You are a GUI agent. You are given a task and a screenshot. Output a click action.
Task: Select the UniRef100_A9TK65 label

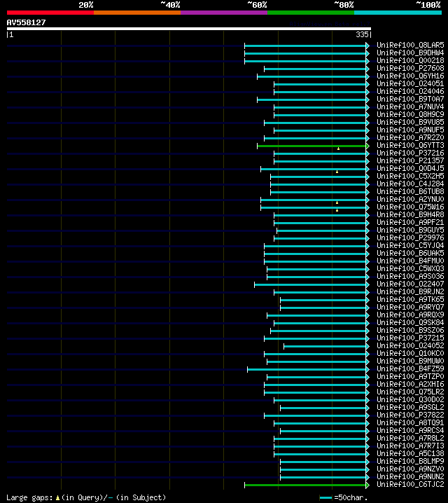click(x=410, y=299)
